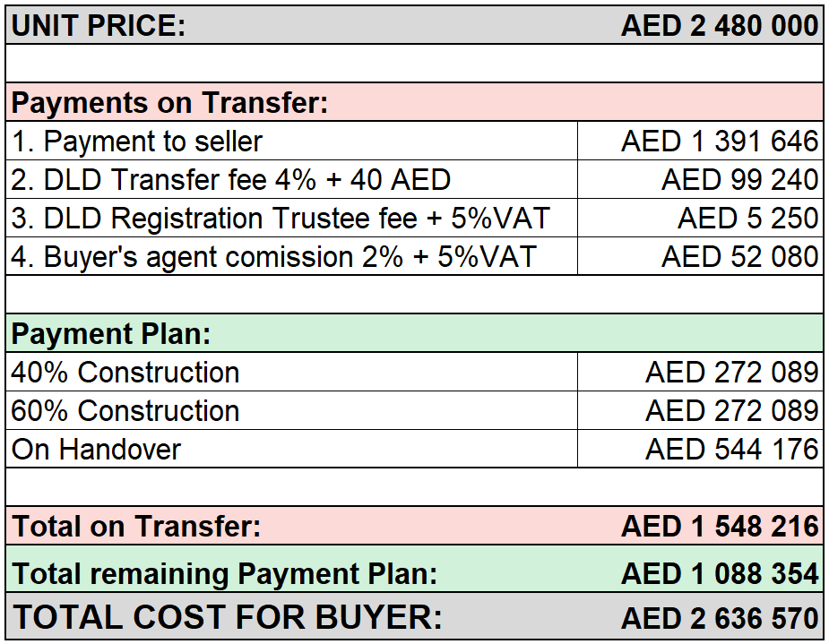Click the Buyer's agent comission label cell
Image resolution: width=829 pixels, height=644 pixels.
coord(292,256)
